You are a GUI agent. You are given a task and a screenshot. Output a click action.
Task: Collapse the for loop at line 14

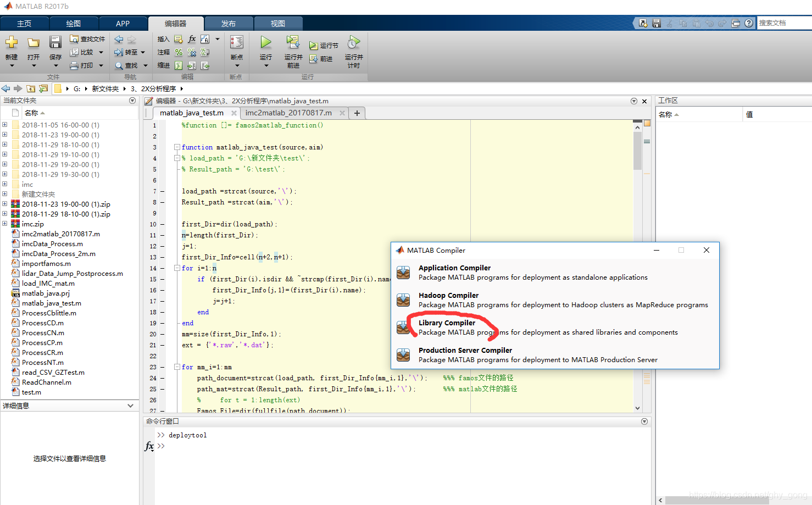click(x=177, y=268)
